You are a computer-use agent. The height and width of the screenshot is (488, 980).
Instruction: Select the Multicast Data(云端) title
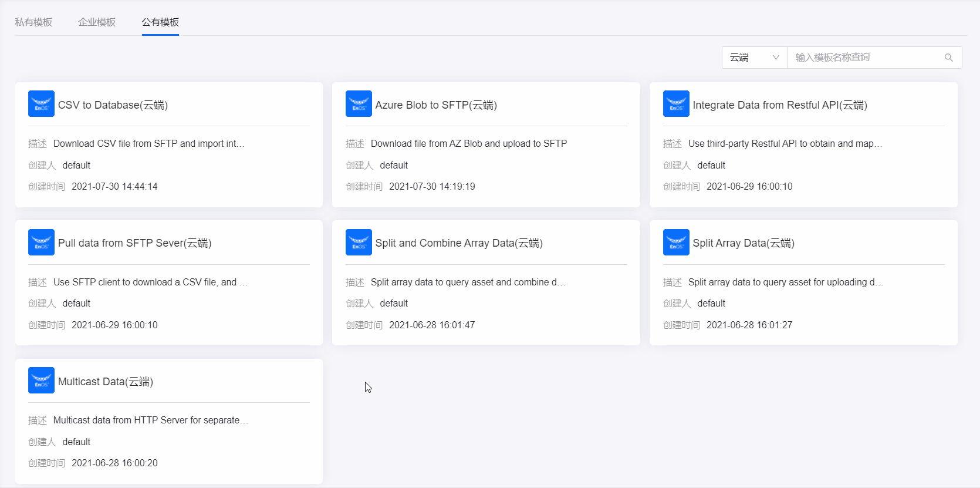click(106, 382)
